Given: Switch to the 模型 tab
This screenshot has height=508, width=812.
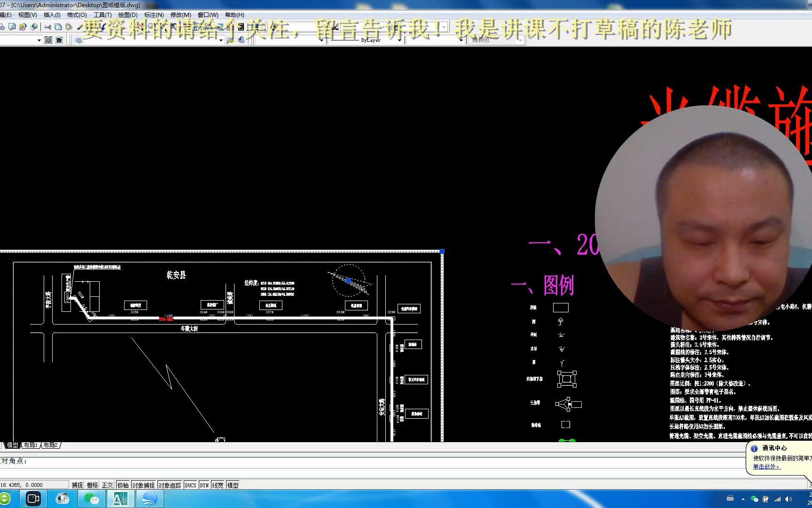Looking at the screenshot, I should pyautogui.click(x=12, y=445).
